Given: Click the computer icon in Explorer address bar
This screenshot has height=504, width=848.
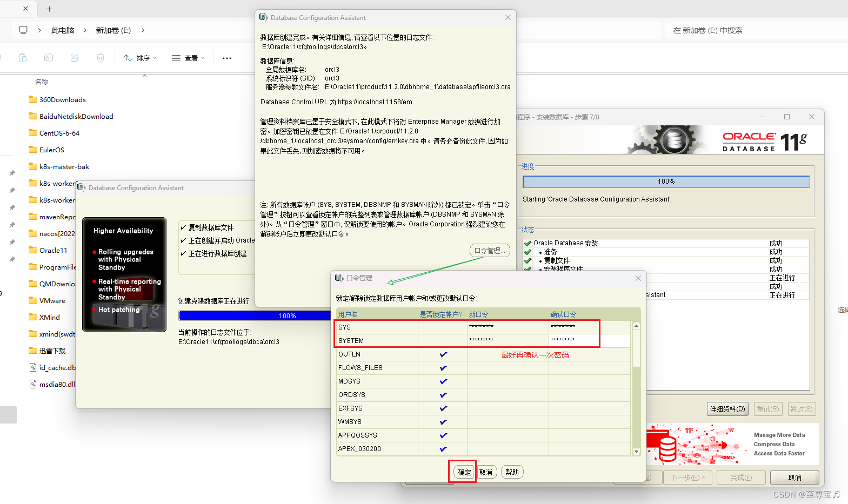Looking at the screenshot, I should (x=23, y=30).
